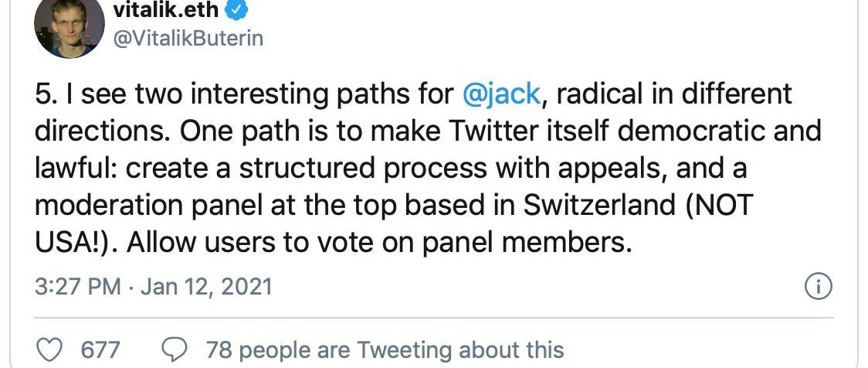This screenshot has height=368, width=868.
Task: Open the tweet info circle icon
Action: pyautogui.click(x=818, y=287)
